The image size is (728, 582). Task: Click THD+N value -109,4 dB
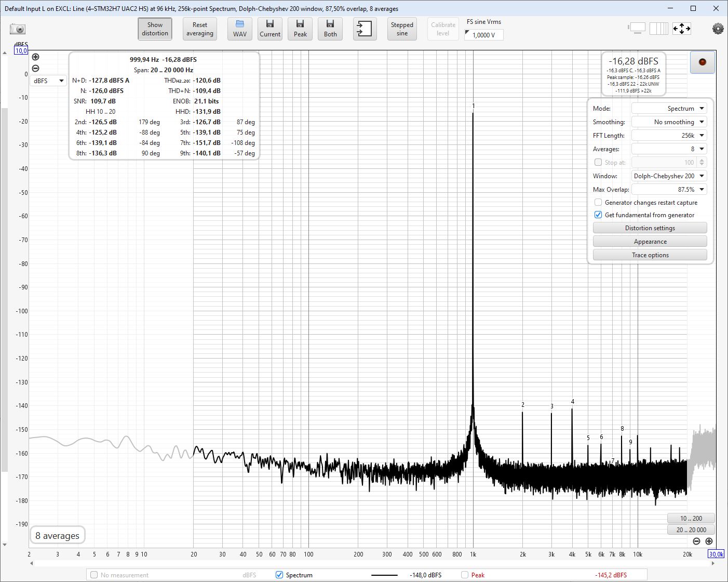[x=207, y=91]
